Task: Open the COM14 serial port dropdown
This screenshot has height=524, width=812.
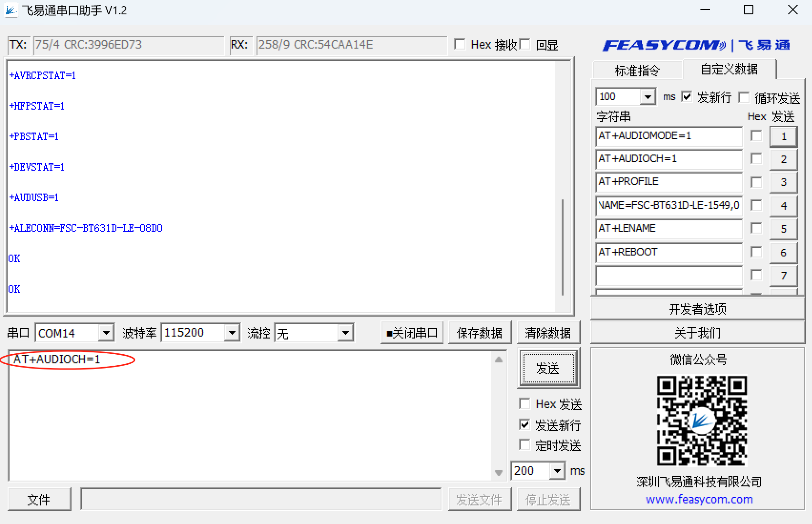Action: tap(106, 332)
